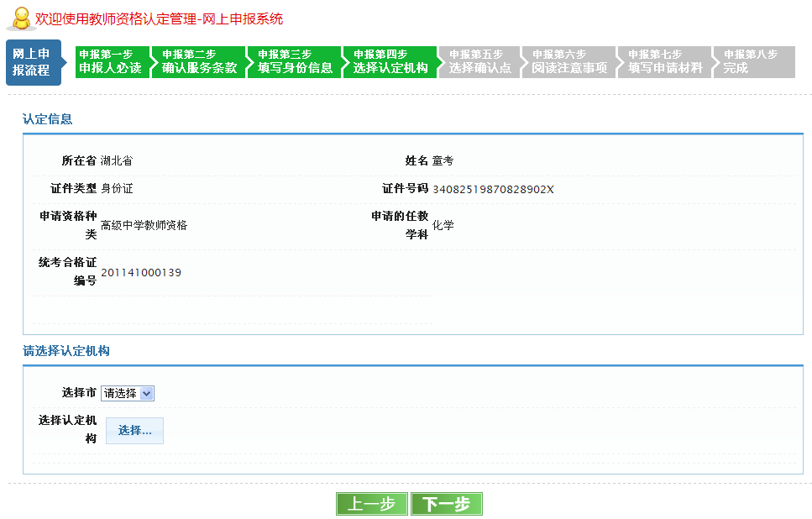Viewport: 812px width, 519px height.
Task: Open step six 阅读注意事项
Action: [x=569, y=62]
